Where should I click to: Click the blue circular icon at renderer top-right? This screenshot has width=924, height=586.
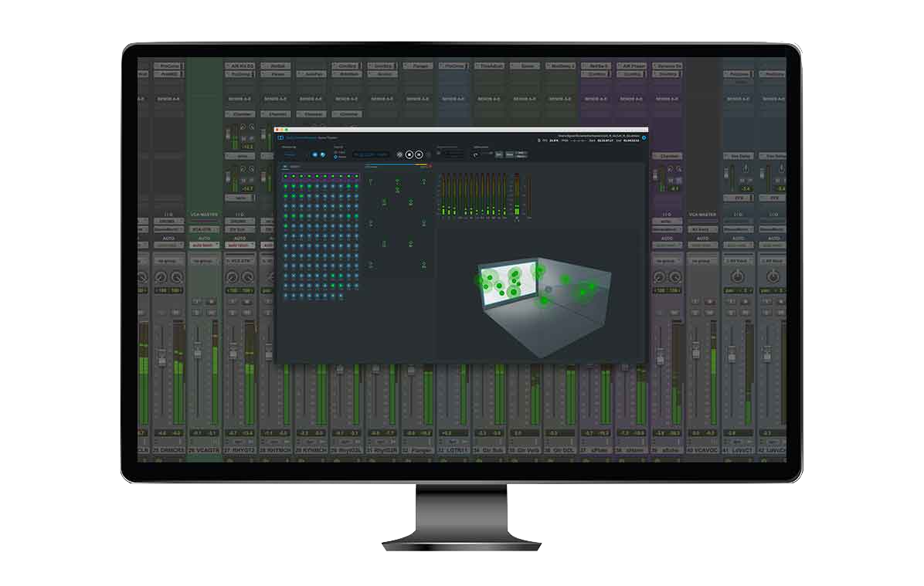[x=644, y=138]
